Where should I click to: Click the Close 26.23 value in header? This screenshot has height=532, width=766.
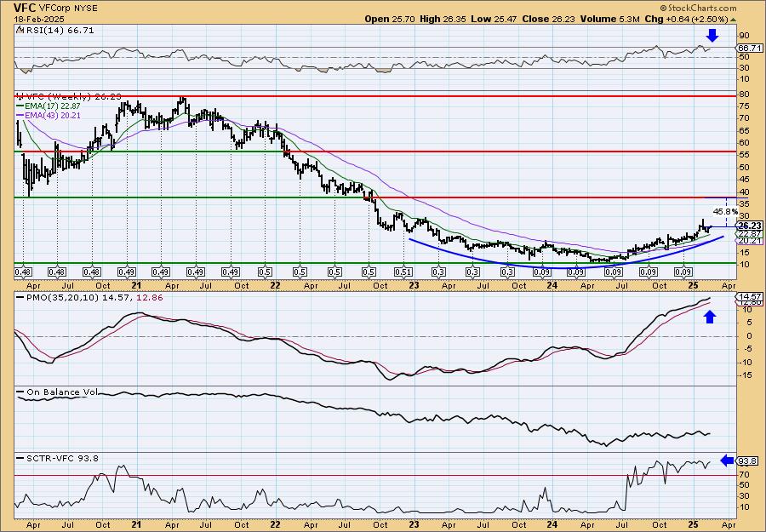[549, 20]
